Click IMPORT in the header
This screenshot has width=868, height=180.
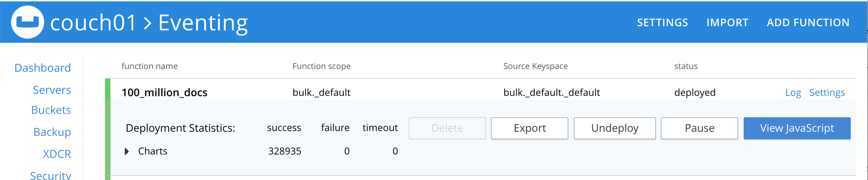[x=727, y=23]
